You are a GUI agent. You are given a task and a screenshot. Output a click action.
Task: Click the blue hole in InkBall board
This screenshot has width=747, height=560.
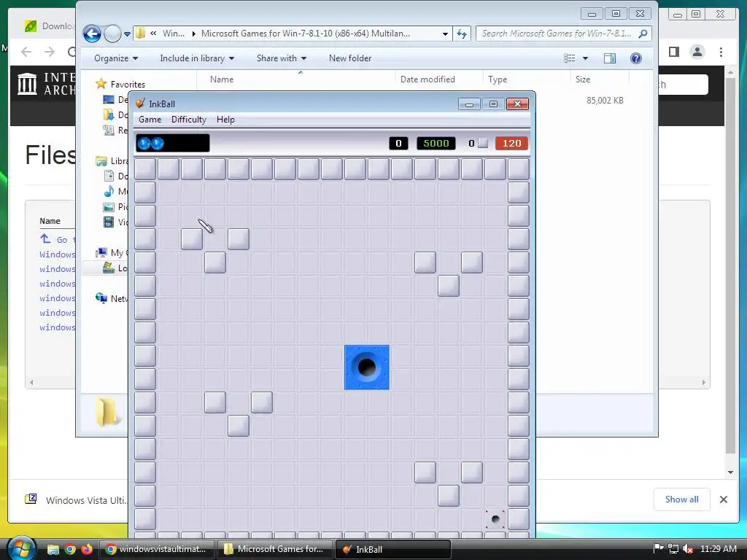coord(367,367)
